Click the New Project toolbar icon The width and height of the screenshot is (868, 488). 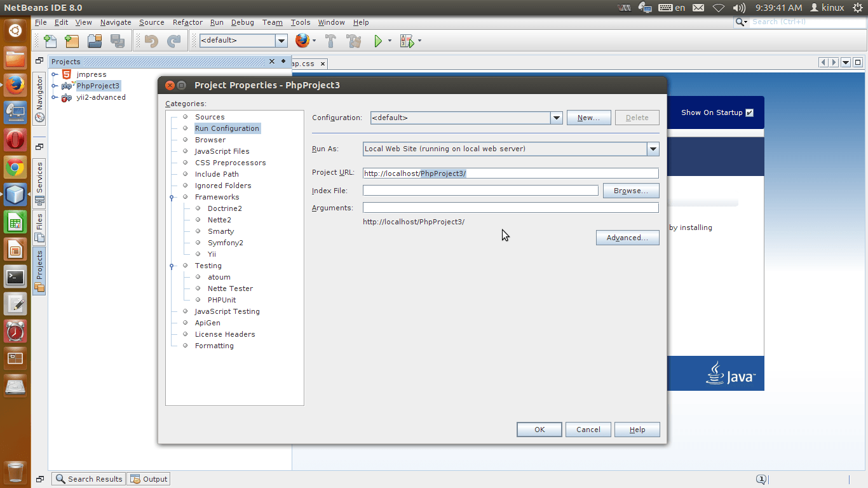[x=72, y=41]
